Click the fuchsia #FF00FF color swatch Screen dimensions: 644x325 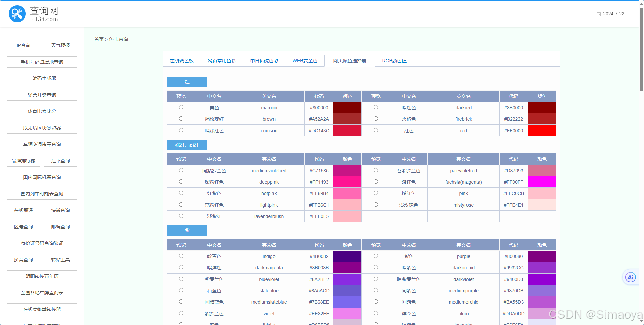click(x=542, y=182)
